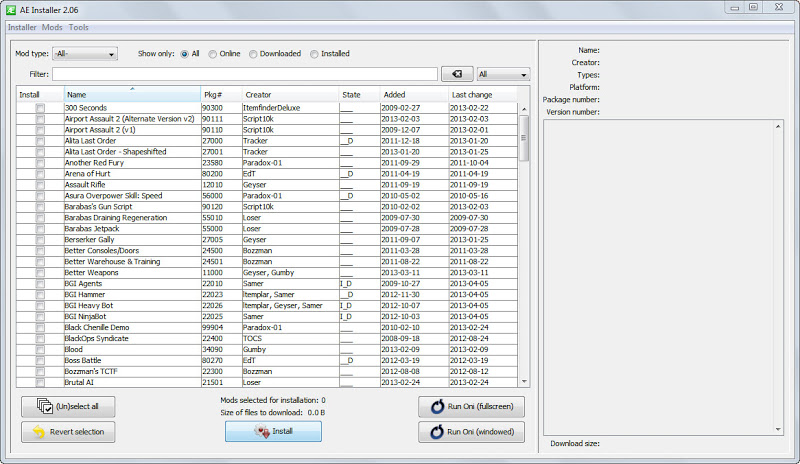This screenshot has height=464, width=800.
Task: Select 'Alta Last Order - Shapeshifted' row
Action: coord(267,152)
